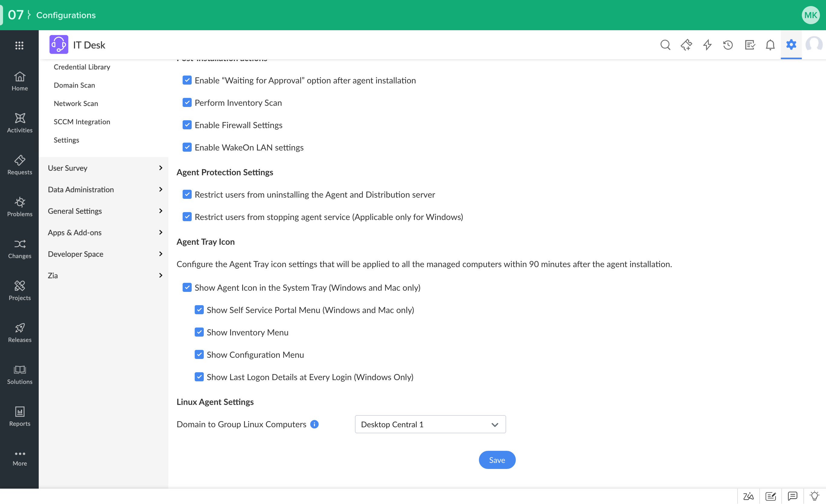Image resolution: width=826 pixels, height=504 pixels.
Task: Open the Zia assistant icon in bottom bar
Action: pos(748,496)
